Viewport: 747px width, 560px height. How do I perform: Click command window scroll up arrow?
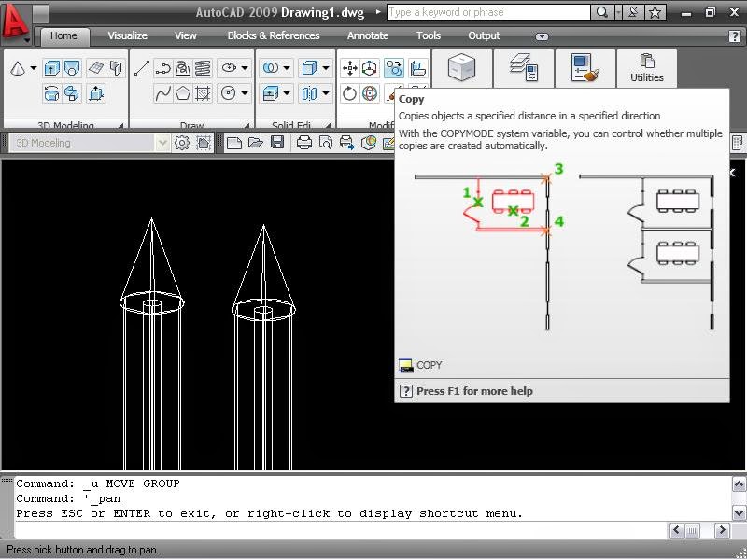click(739, 484)
